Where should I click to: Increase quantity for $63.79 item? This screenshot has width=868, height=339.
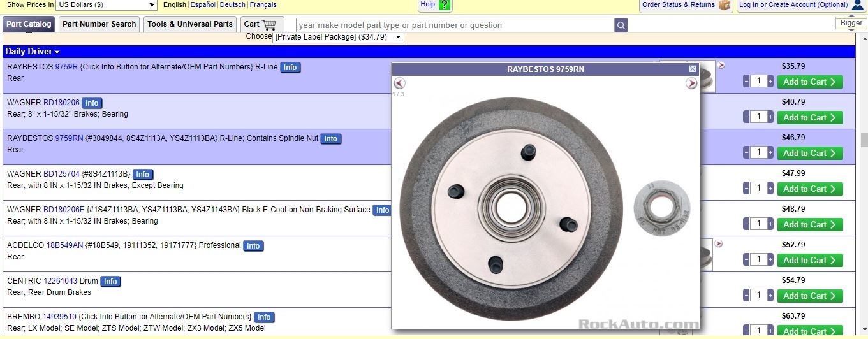pos(770,331)
